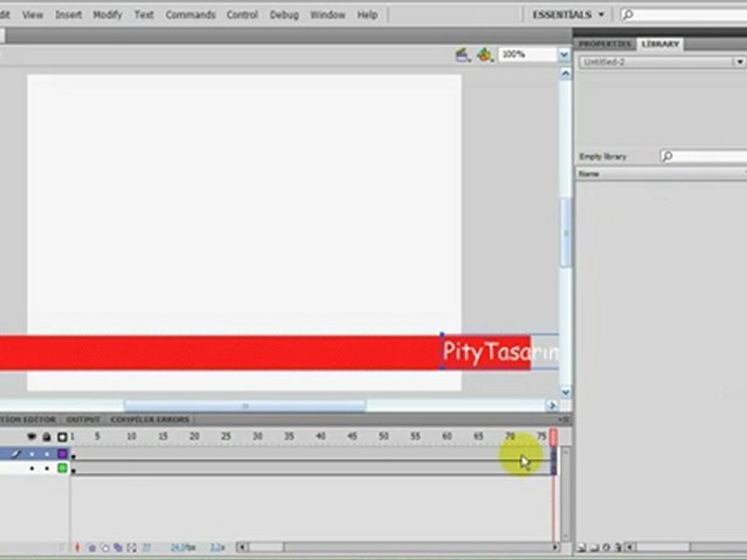Open the Text menu
This screenshot has width=747, height=560.
[x=144, y=15]
